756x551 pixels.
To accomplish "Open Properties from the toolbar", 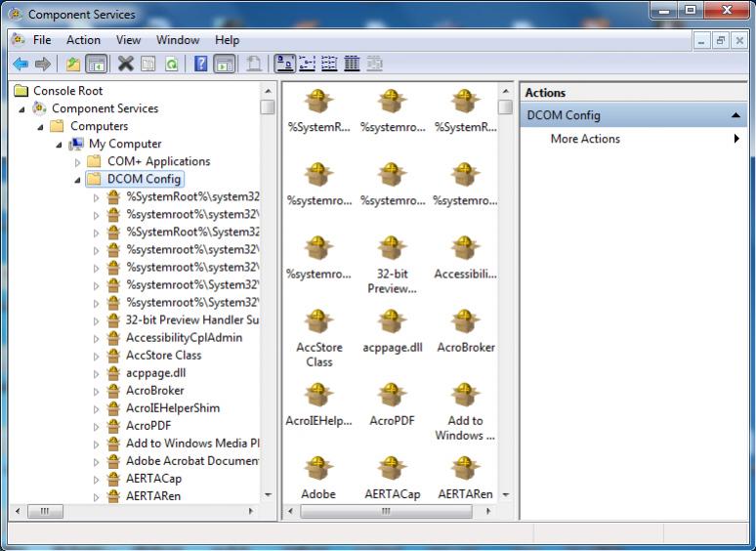I will 148,64.
